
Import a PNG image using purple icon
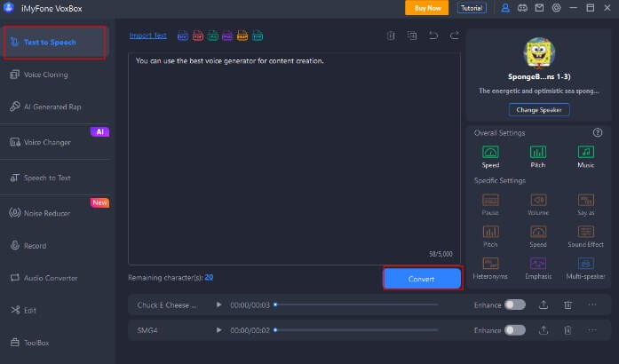coord(227,36)
